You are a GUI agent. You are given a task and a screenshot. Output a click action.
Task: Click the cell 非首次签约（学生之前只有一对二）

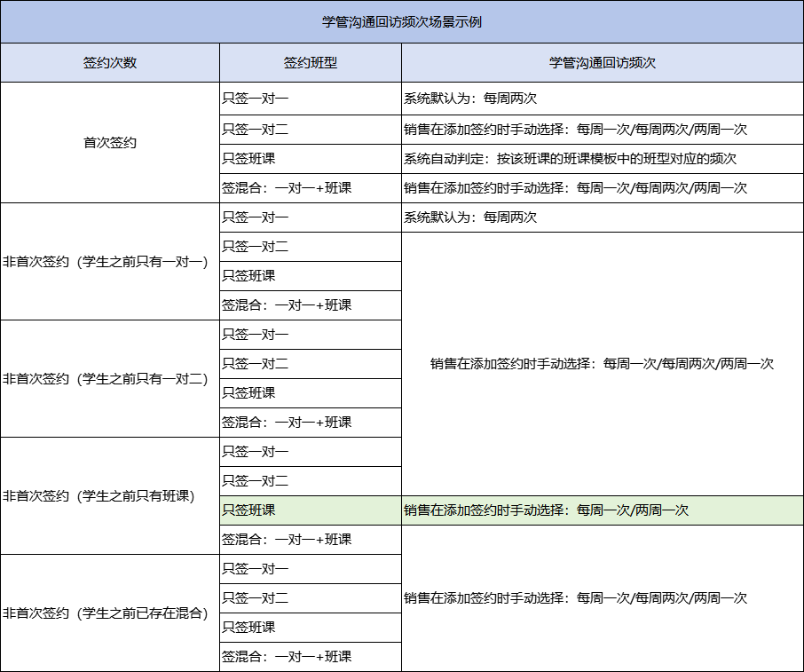tap(109, 377)
